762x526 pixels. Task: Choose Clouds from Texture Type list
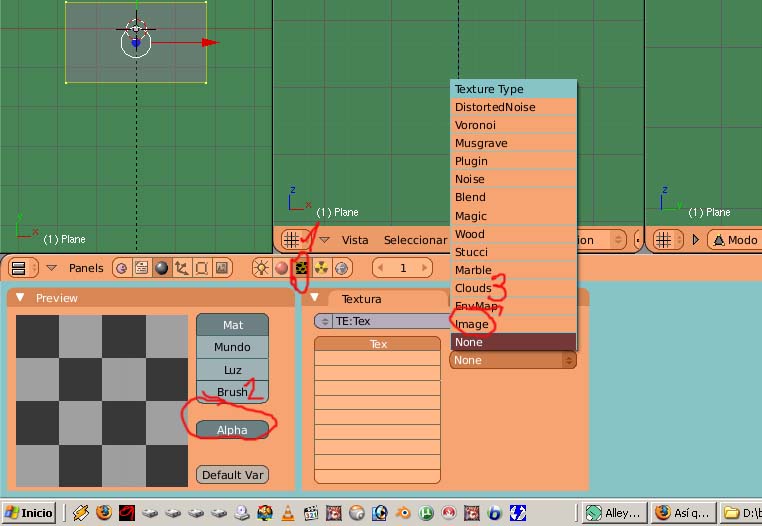(x=473, y=288)
